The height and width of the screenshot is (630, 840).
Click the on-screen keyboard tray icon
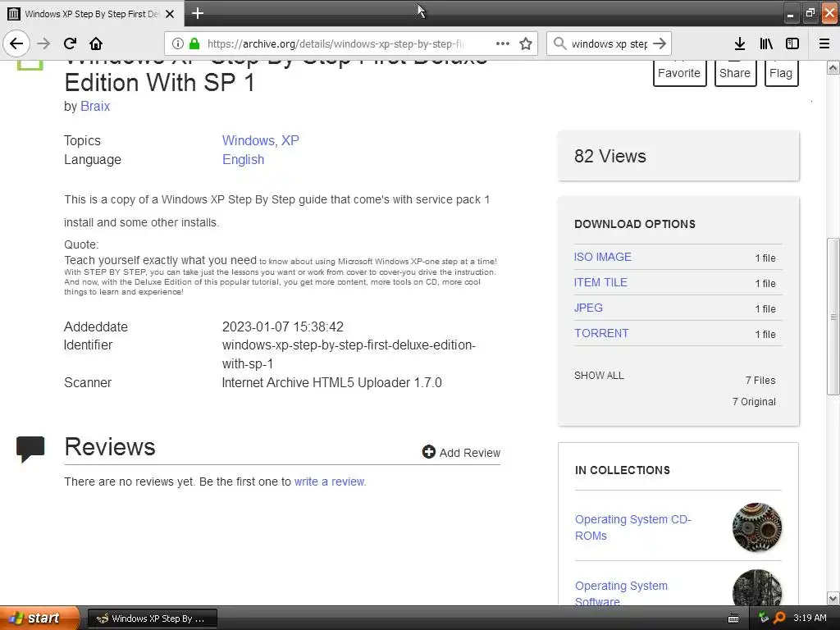pyautogui.click(x=733, y=619)
